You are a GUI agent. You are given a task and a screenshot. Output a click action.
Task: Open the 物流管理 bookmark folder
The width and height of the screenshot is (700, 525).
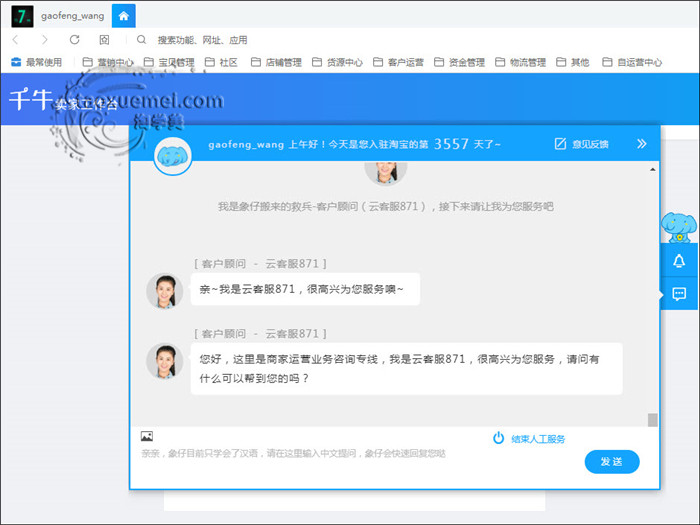(x=519, y=62)
